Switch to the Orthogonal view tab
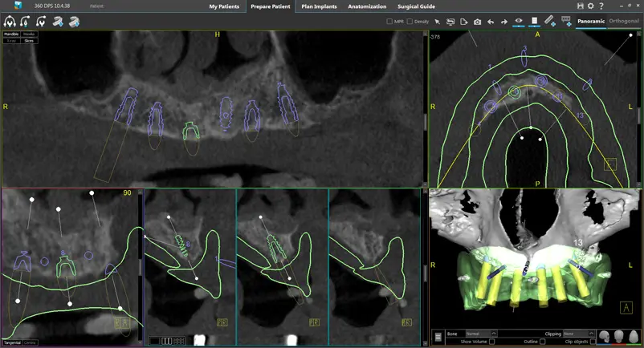The image size is (644, 348). pos(624,21)
